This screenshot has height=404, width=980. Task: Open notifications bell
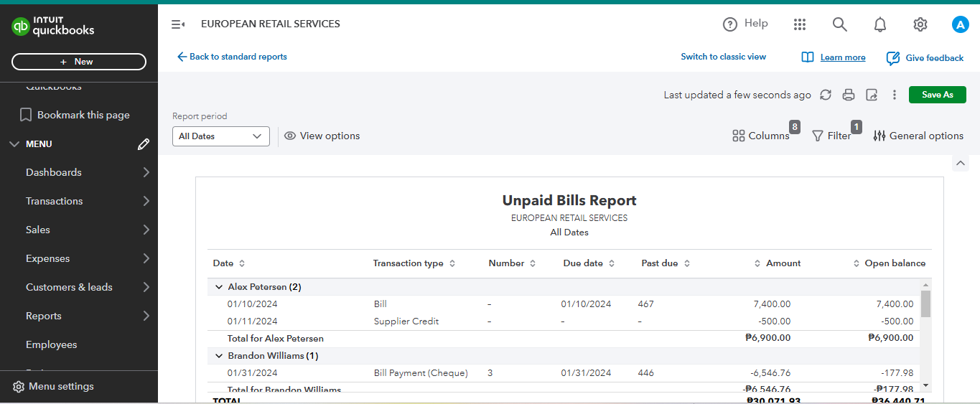(880, 24)
